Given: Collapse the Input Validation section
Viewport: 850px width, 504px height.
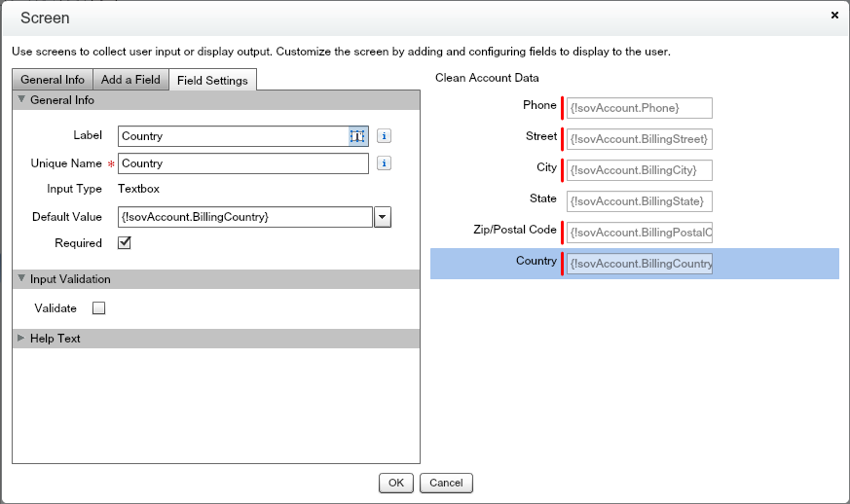Looking at the screenshot, I should [x=22, y=279].
